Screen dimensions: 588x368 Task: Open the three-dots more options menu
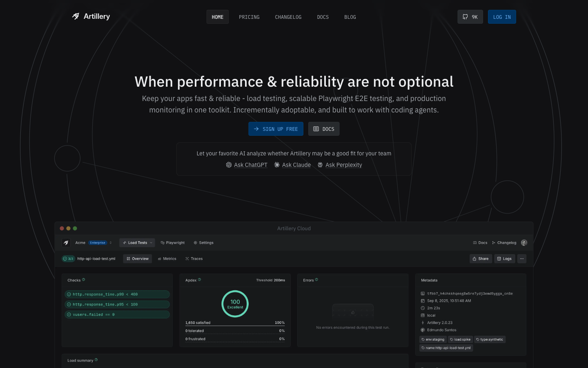(x=521, y=259)
